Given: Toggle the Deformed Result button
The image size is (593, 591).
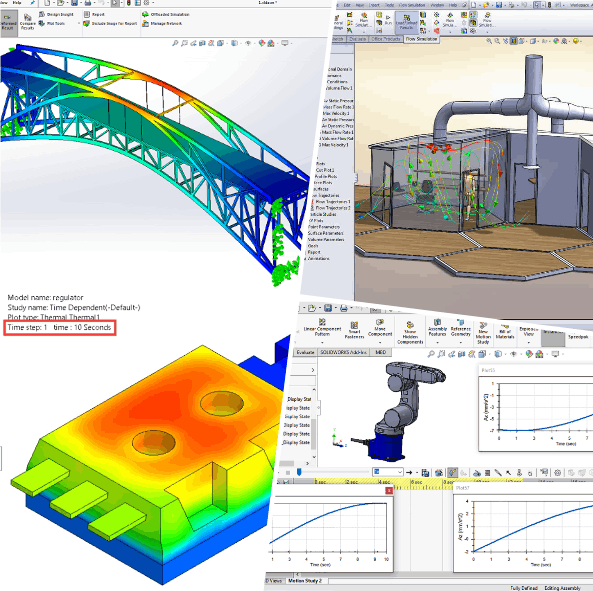Looking at the screenshot, I should click(8, 23).
